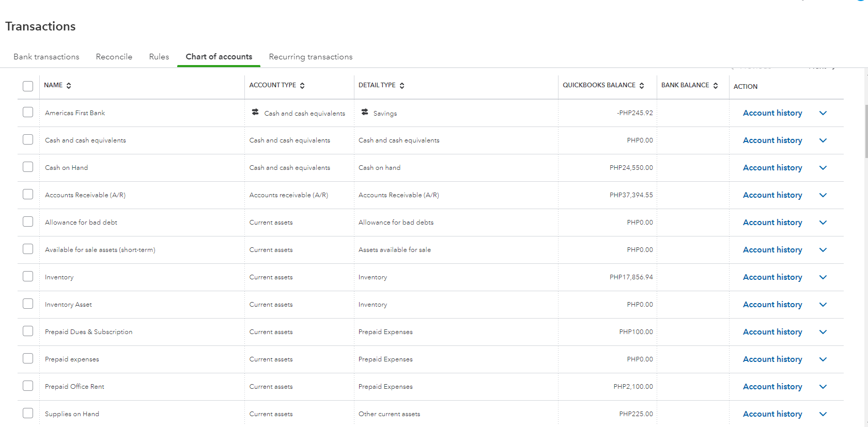Expand action dropdown for Prepaid Dues & Subscription

pos(823,332)
